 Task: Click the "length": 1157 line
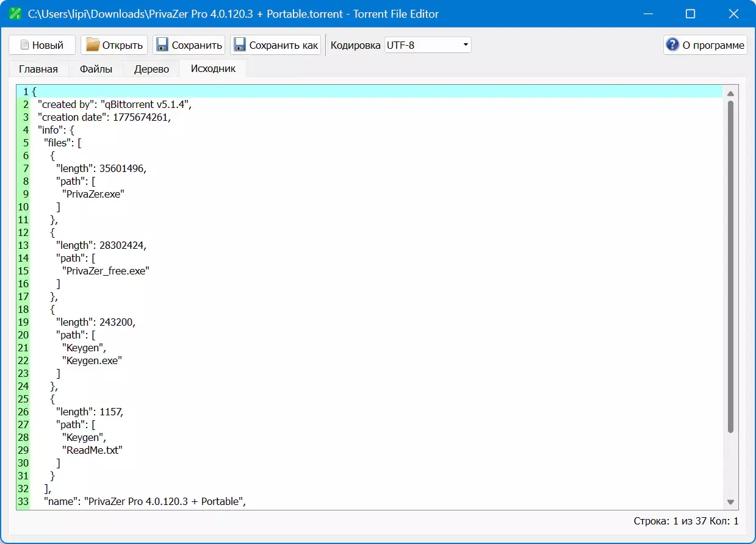click(x=90, y=412)
